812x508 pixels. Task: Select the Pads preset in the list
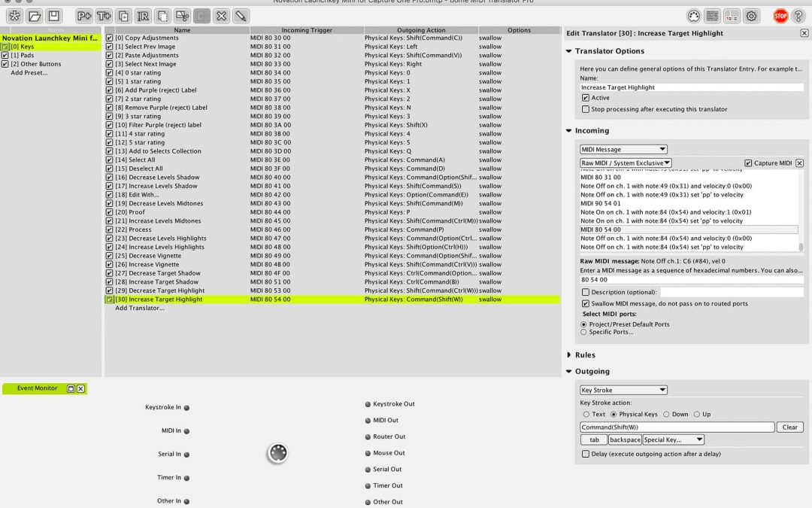click(x=23, y=56)
